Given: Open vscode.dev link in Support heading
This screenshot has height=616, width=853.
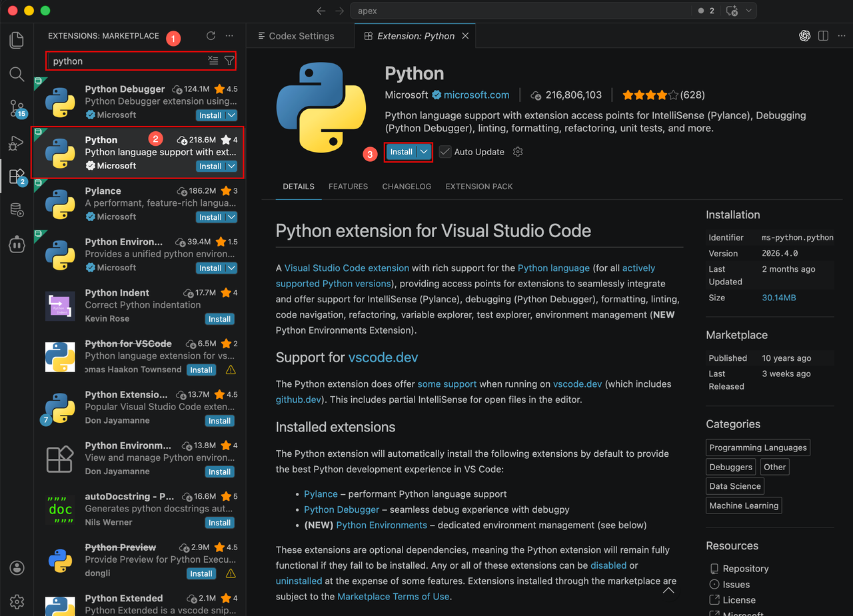Looking at the screenshot, I should click(383, 358).
